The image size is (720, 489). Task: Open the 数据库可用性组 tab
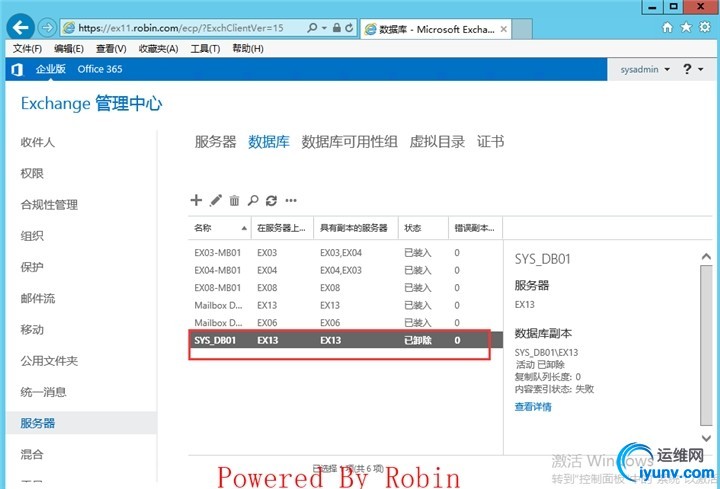pos(349,141)
